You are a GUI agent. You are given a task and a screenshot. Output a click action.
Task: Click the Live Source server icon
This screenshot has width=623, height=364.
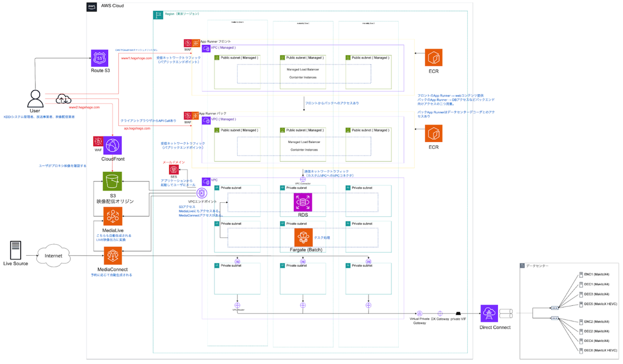15,250
